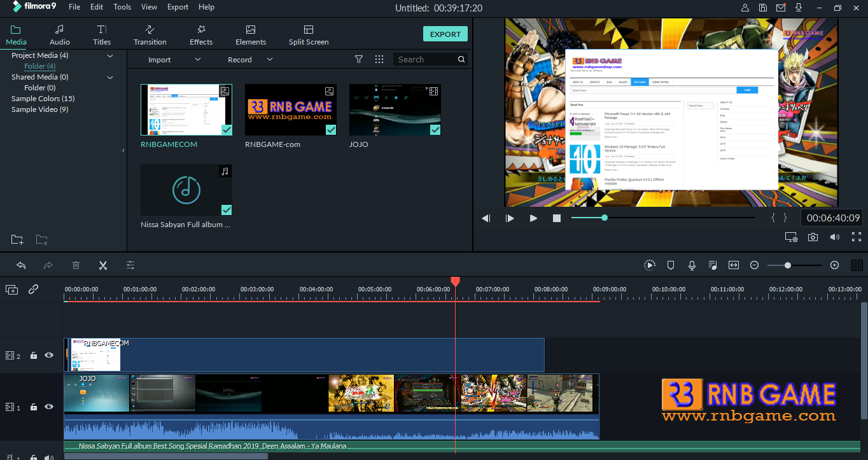The image size is (868, 460).
Task: Open the clip edit sliders icon
Action: click(130, 265)
